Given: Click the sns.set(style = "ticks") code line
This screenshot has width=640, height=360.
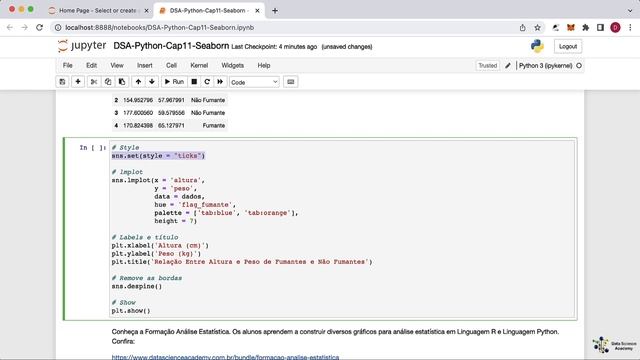Looking at the screenshot, I should click(x=158, y=156).
